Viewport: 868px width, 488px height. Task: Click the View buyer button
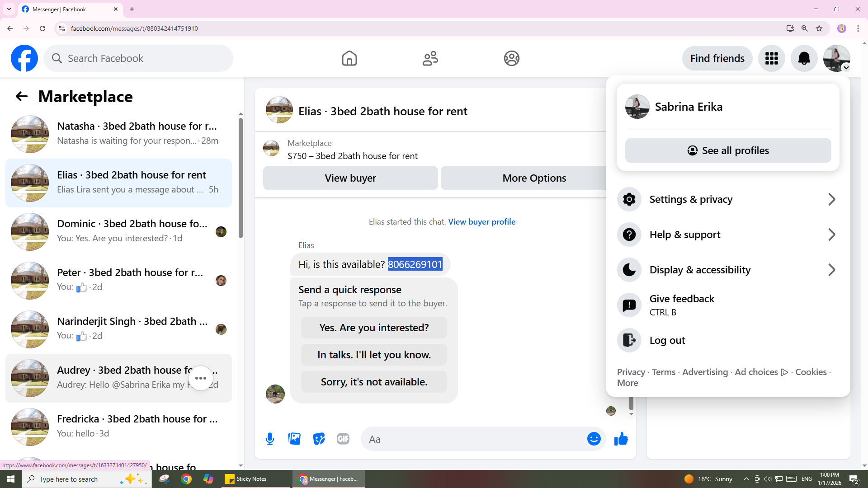pos(350,178)
